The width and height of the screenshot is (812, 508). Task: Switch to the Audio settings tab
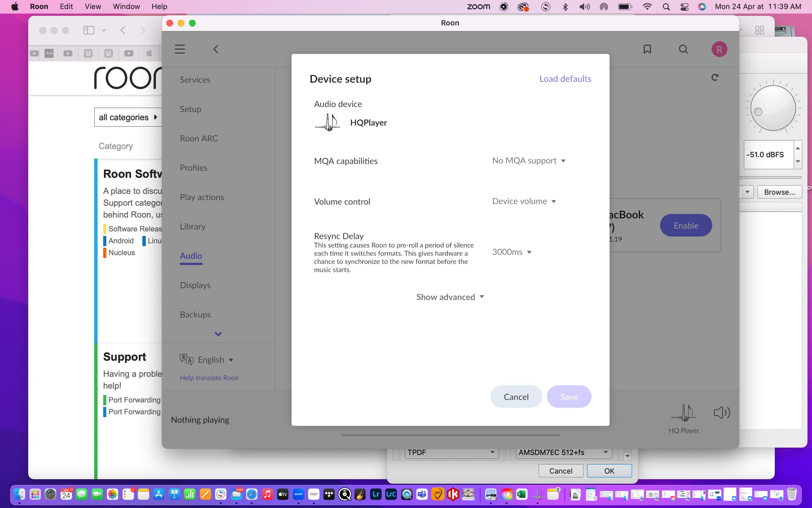[191, 256]
